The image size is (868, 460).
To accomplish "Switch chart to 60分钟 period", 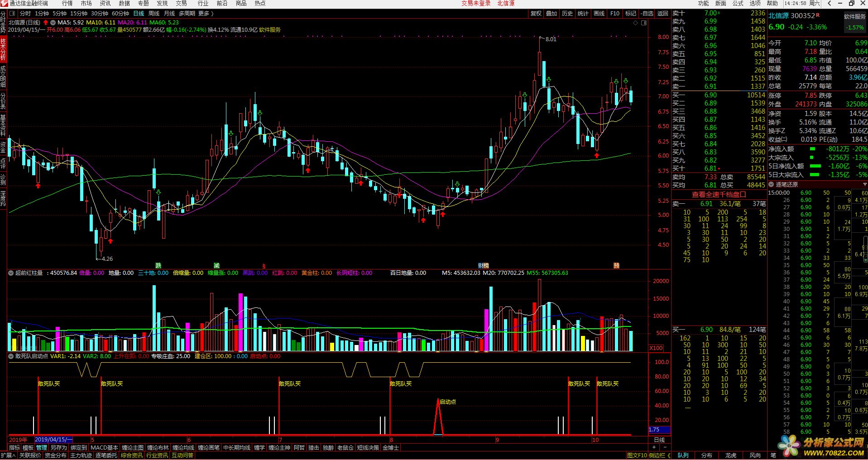I will [120, 14].
